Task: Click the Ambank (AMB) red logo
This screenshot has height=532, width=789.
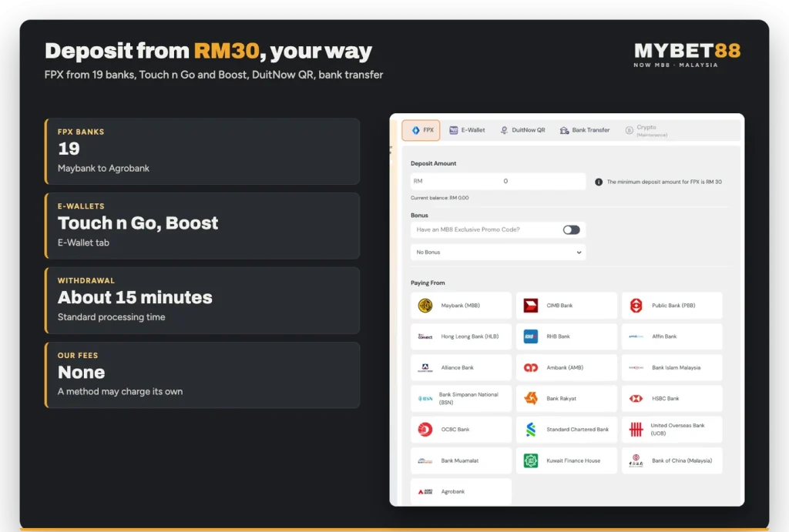Action: (x=530, y=367)
